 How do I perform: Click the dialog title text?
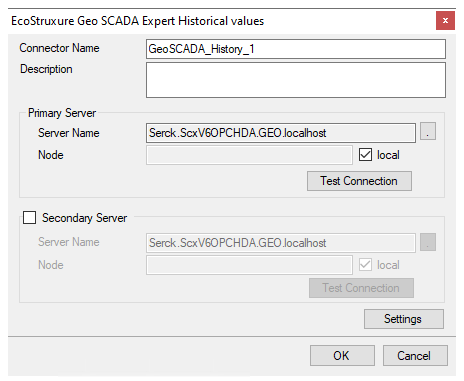click(x=138, y=21)
